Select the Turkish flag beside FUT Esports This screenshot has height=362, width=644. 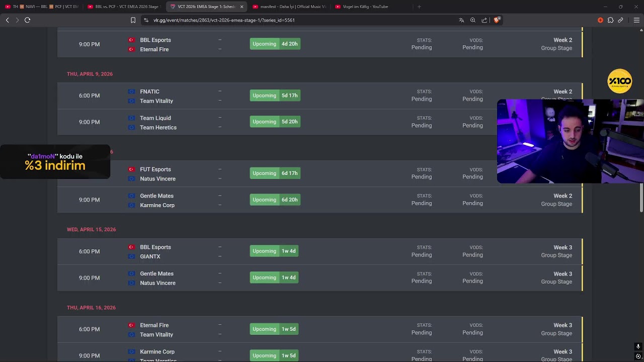[131, 169]
